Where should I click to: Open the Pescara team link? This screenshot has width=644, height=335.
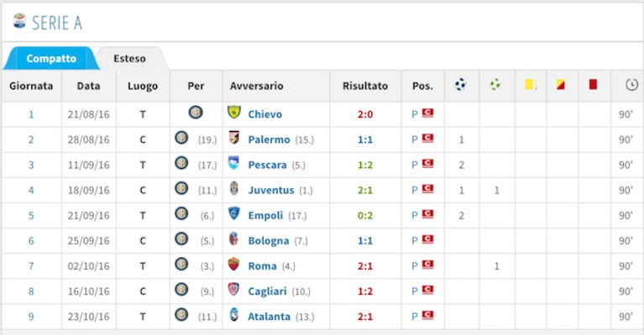[267, 165]
